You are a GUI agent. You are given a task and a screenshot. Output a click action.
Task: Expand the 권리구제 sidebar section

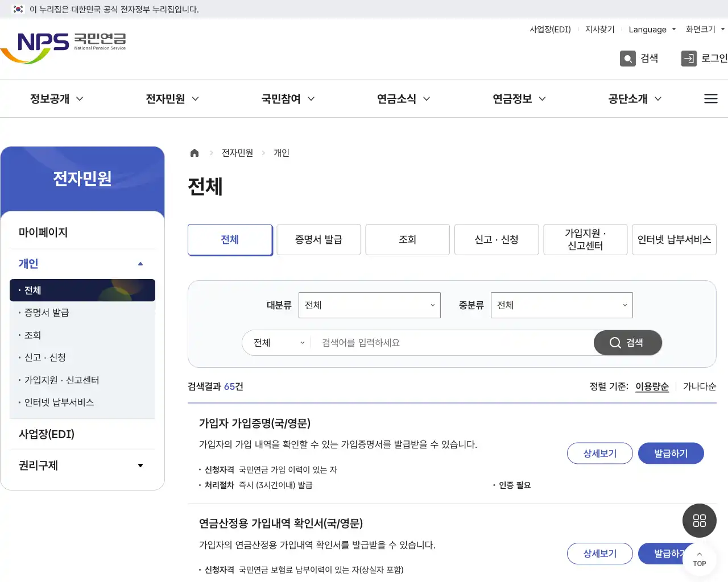click(x=82, y=465)
